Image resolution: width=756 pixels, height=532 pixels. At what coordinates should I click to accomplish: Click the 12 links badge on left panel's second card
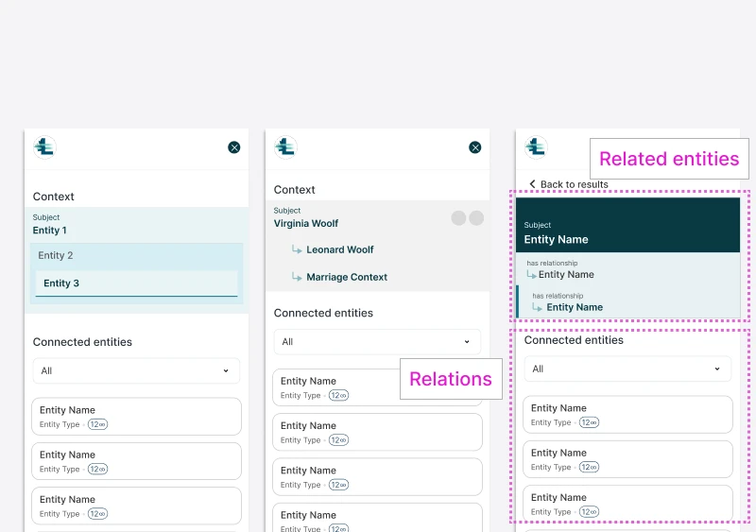coord(98,470)
